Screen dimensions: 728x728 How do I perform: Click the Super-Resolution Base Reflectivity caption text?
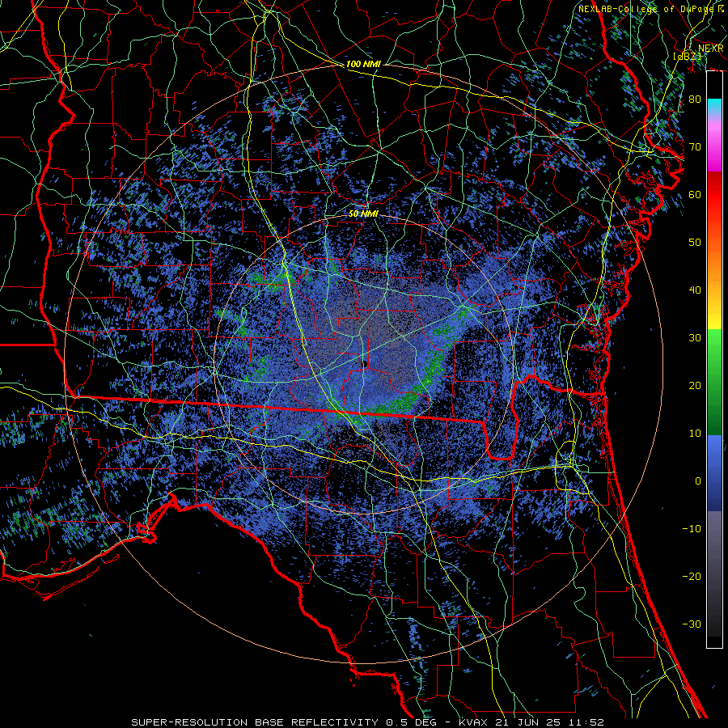point(368,722)
